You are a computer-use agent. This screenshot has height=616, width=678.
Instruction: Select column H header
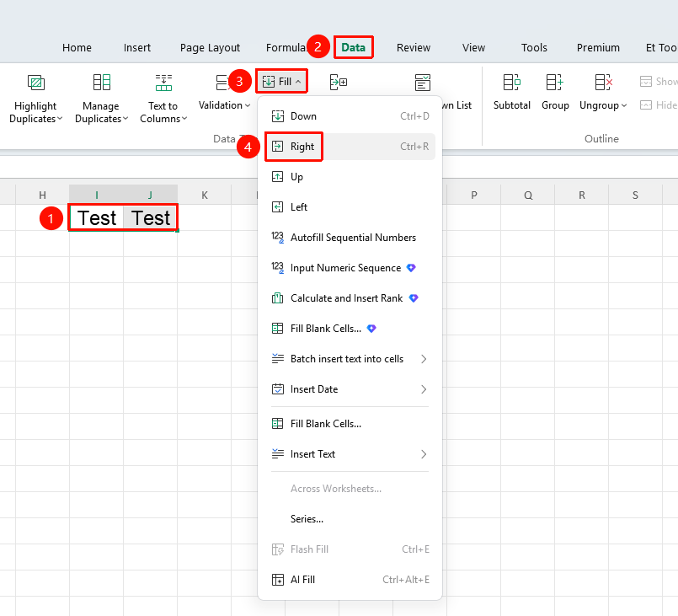click(42, 196)
